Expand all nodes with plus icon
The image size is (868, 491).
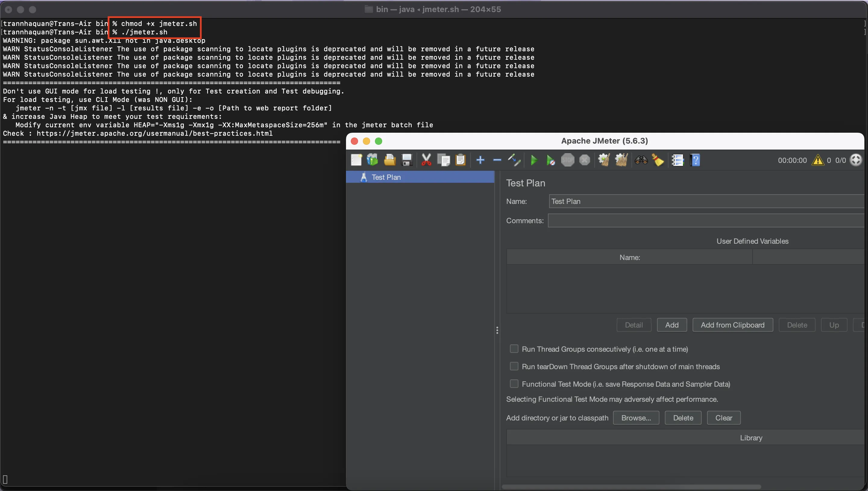(480, 160)
